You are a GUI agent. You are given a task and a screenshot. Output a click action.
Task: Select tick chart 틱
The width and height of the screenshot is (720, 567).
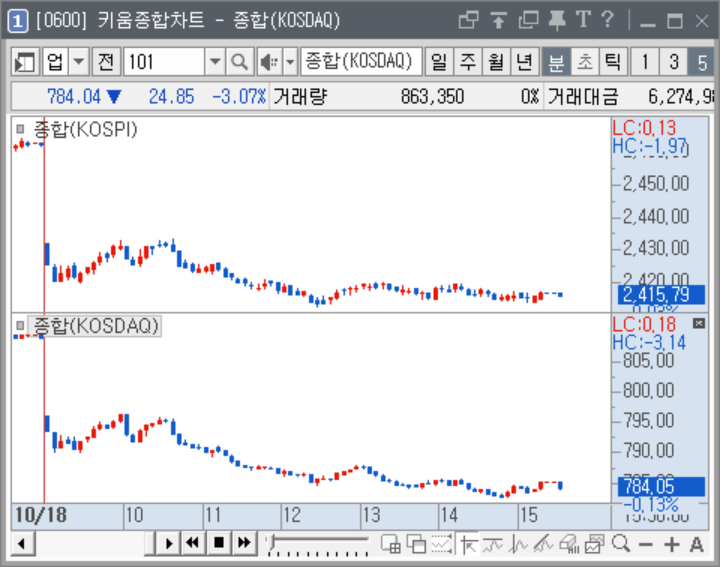613,62
